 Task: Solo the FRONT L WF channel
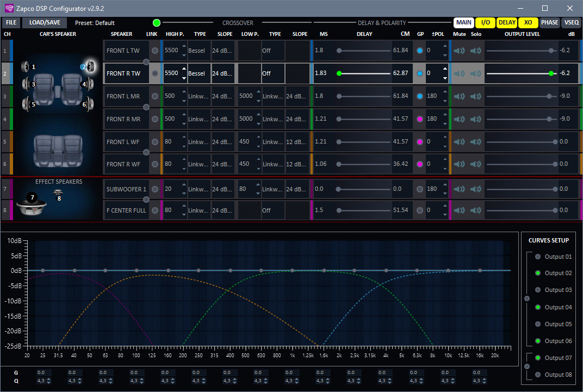(475, 141)
